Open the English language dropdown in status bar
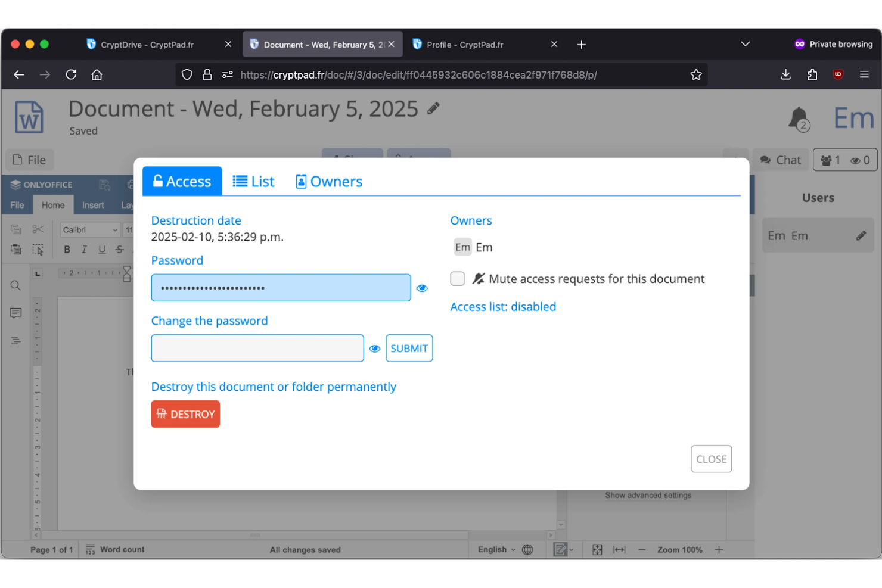882x588 pixels. point(496,550)
